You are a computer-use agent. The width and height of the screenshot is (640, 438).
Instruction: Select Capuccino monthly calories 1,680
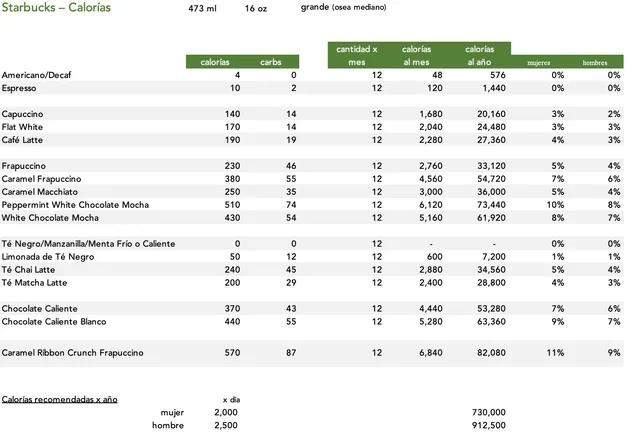click(x=431, y=114)
